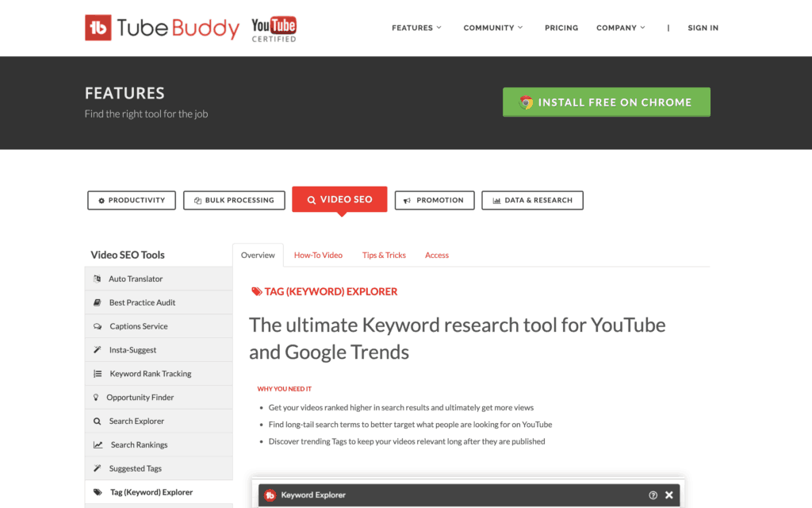812x508 pixels.
Task: Click the Chrome icon on install button
Action: pos(526,102)
